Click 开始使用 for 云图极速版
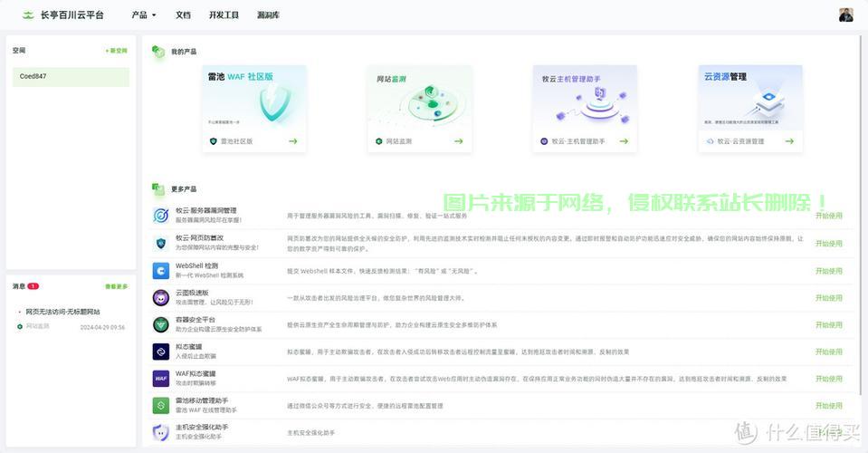The image size is (868, 453). pyautogui.click(x=829, y=298)
